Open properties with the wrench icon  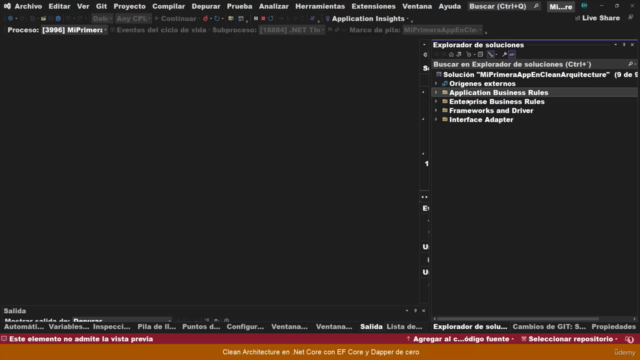tap(504, 54)
